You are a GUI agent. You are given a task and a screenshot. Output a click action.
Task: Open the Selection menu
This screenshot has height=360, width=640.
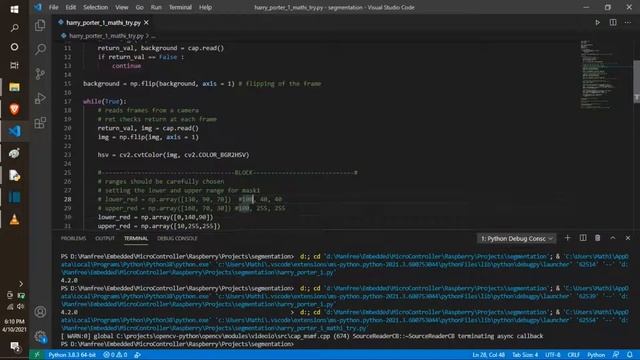96,7
